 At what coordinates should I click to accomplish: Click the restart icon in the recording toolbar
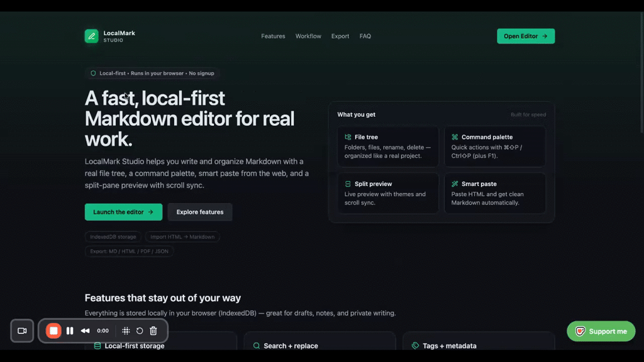[139, 331]
